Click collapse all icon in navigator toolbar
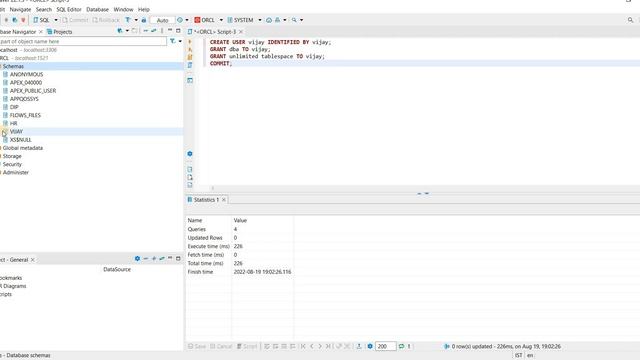Image resolution: width=640 pixels, height=360 pixels. [x=146, y=31]
